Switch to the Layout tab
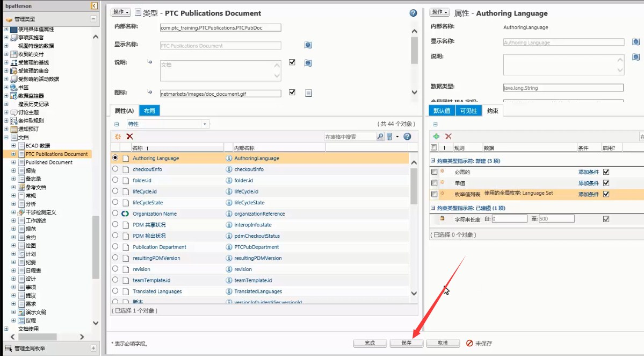644x356 pixels. click(149, 111)
